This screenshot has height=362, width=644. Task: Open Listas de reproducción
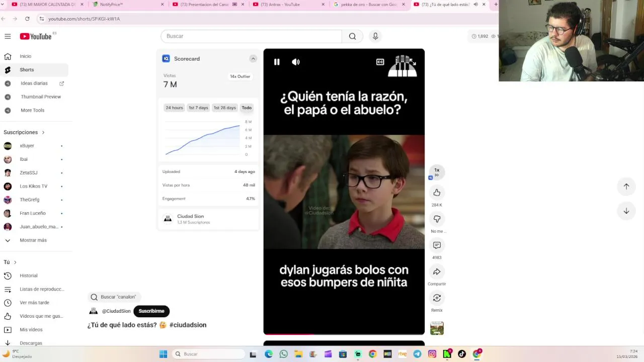[42, 289]
